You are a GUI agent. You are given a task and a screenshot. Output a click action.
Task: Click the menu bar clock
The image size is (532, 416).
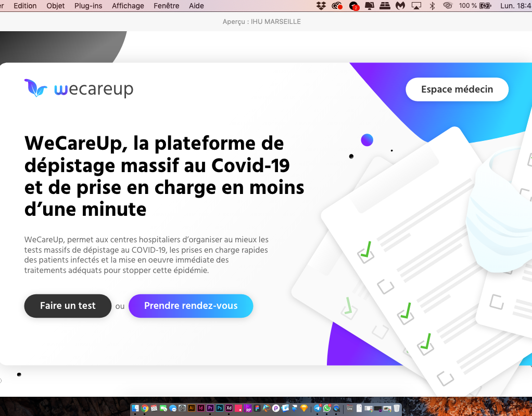click(516, 6)
